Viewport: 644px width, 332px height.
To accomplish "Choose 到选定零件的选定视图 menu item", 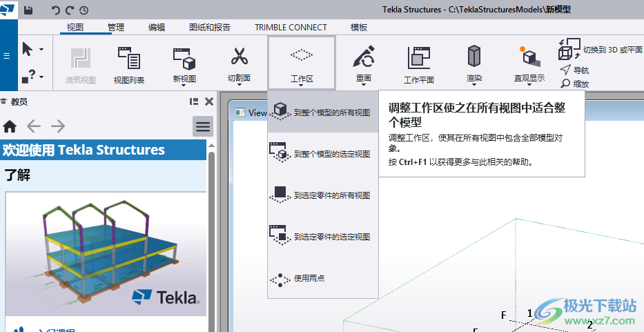I will point(323,236).
